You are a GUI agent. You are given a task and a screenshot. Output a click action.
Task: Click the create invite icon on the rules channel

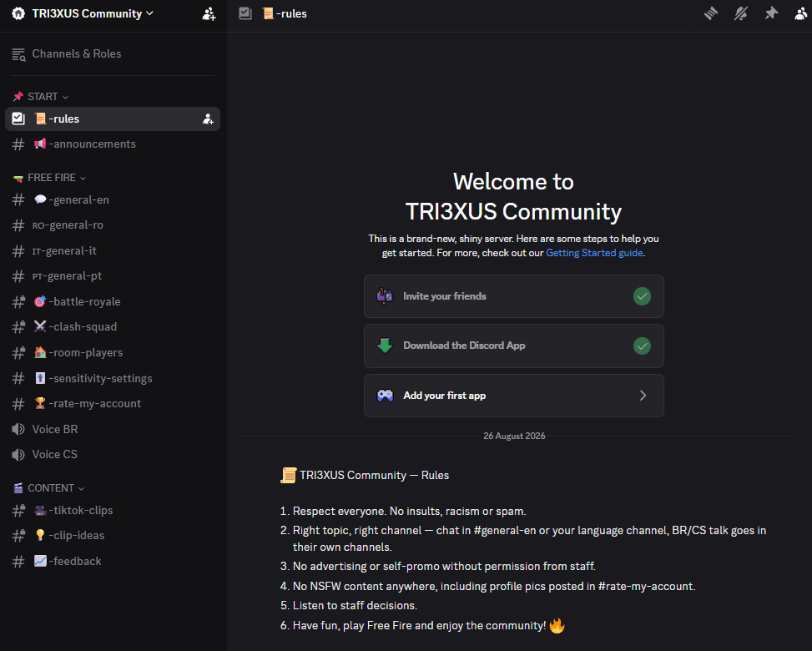208,119
